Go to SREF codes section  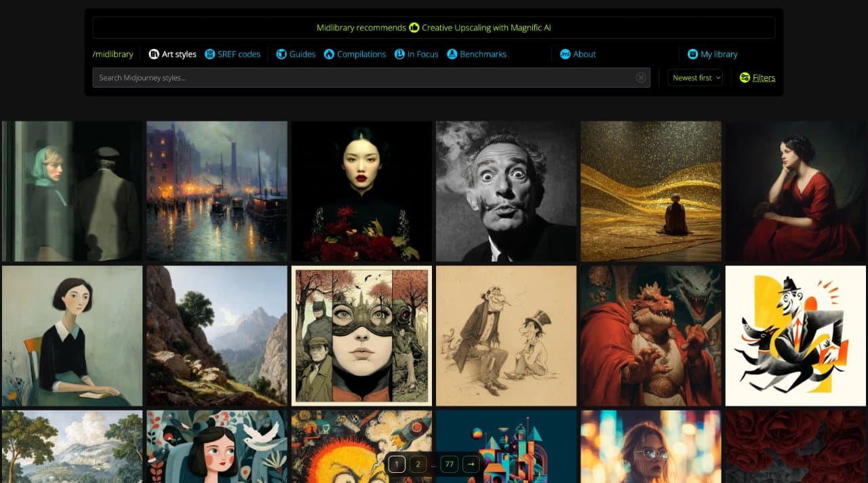233,54
